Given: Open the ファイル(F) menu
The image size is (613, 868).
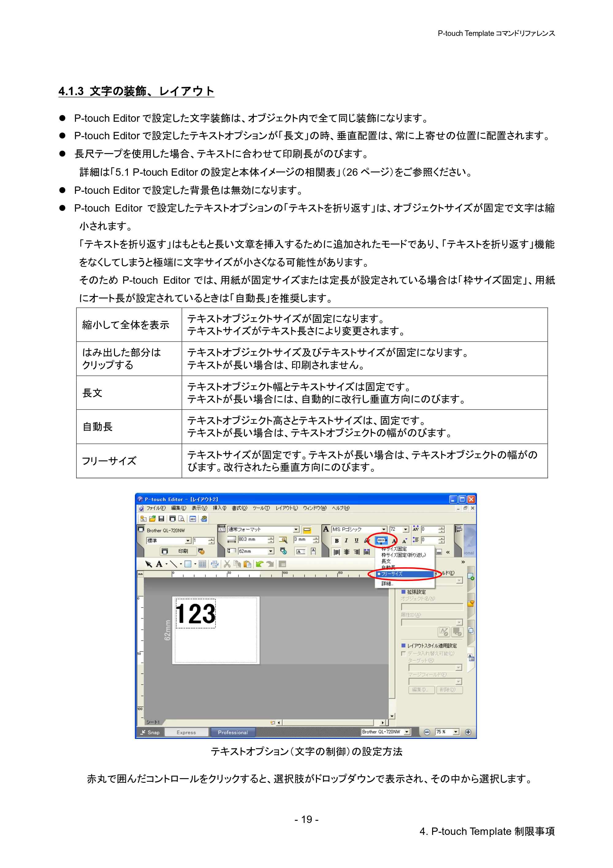Looking at the screenshot, I should [x=156, y=508].
